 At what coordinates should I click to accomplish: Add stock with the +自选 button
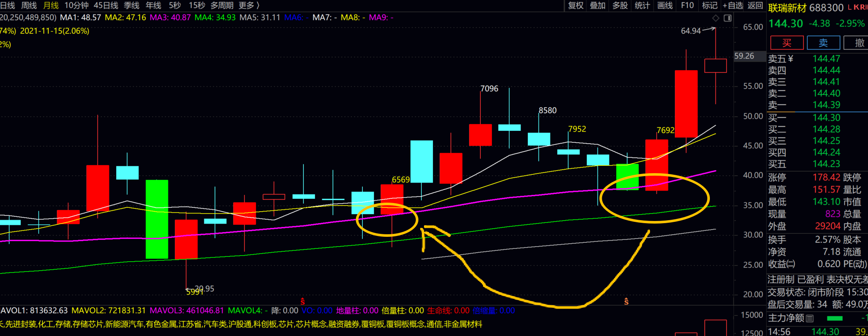tap(733, 6)
